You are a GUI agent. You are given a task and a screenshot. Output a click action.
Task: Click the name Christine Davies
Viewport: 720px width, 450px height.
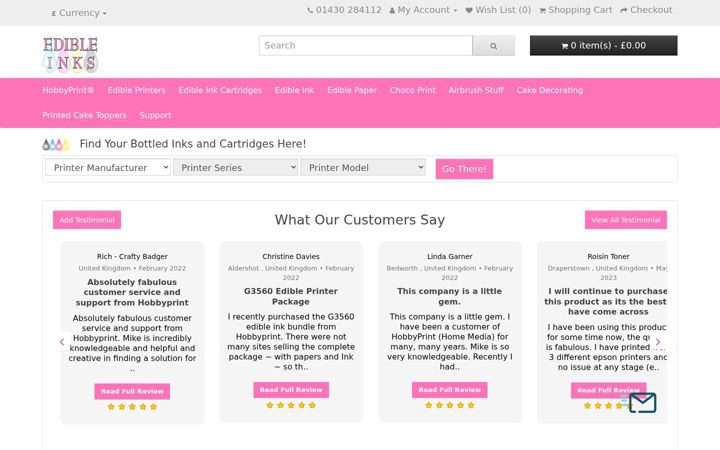tap(291, 257)
